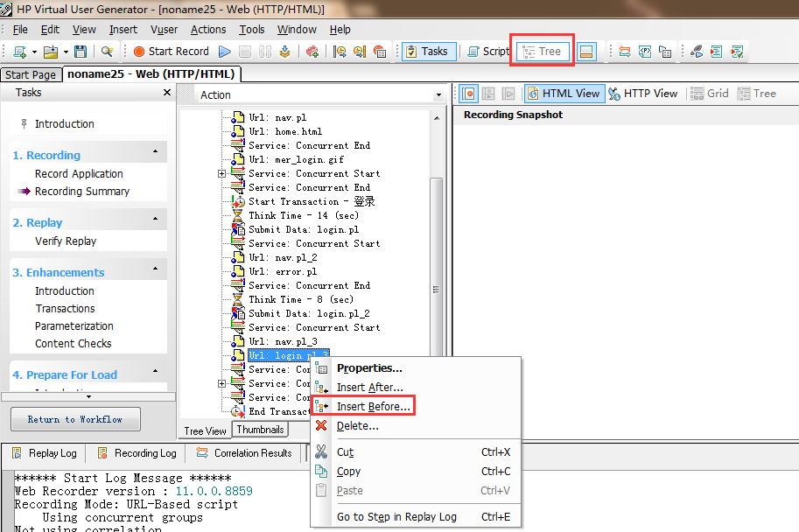Click the run-time settings runner icon

[697, 52]
